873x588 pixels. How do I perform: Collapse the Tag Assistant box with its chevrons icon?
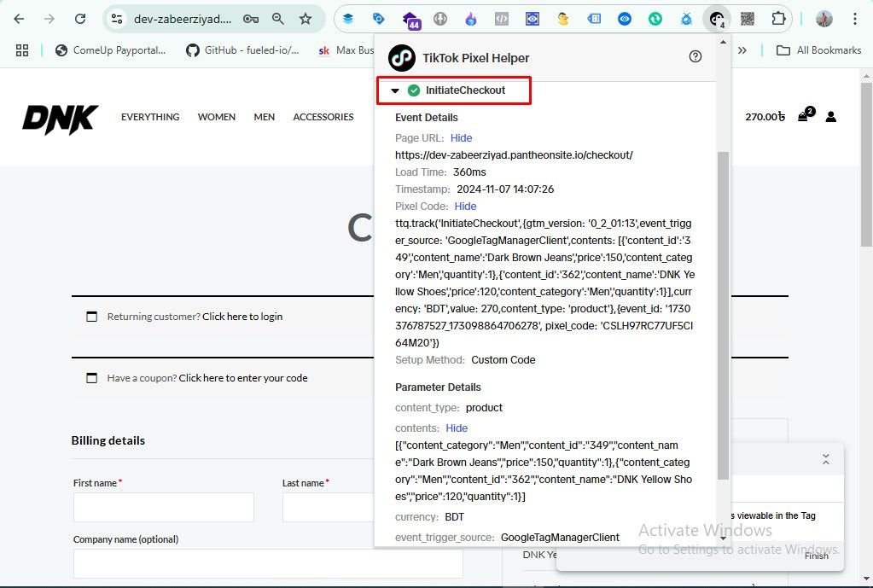click(826, 459)
